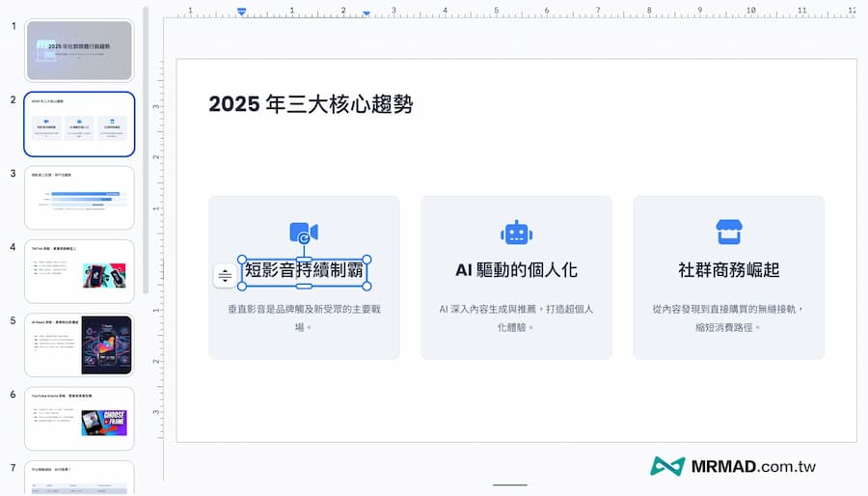Click the video camera icon on first card
The width and height of the screenshot is (868, 496).
(x=304, y=232)
